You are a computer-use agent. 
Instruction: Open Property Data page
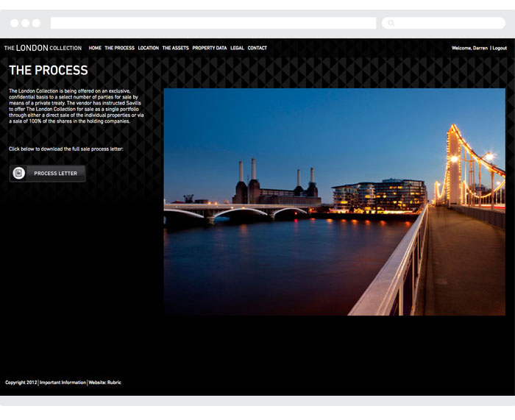pyautogui.click(x=210, y=48)
